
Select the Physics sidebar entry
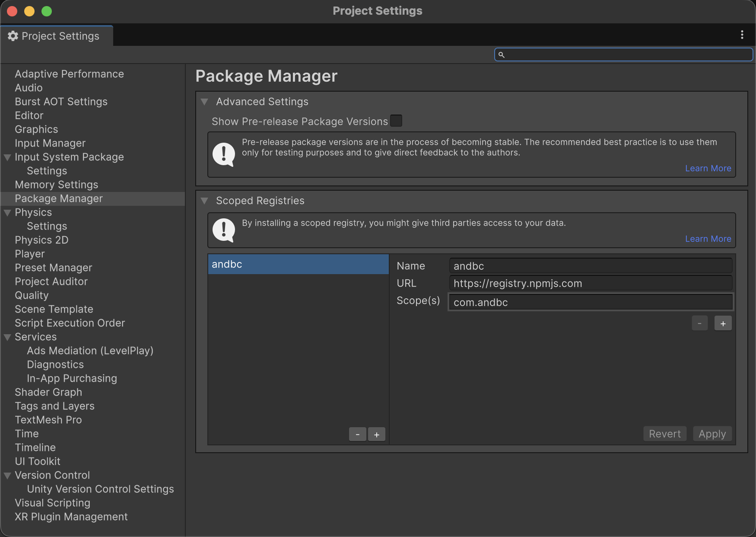point(33,212)
